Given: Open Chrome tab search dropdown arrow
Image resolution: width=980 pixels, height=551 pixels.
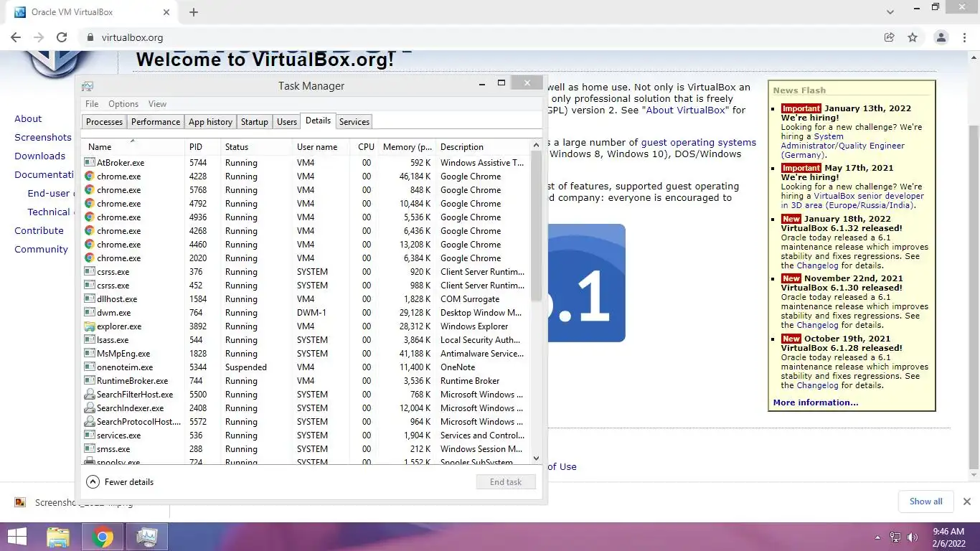Looking at the screenshot, I should [891, 12].
